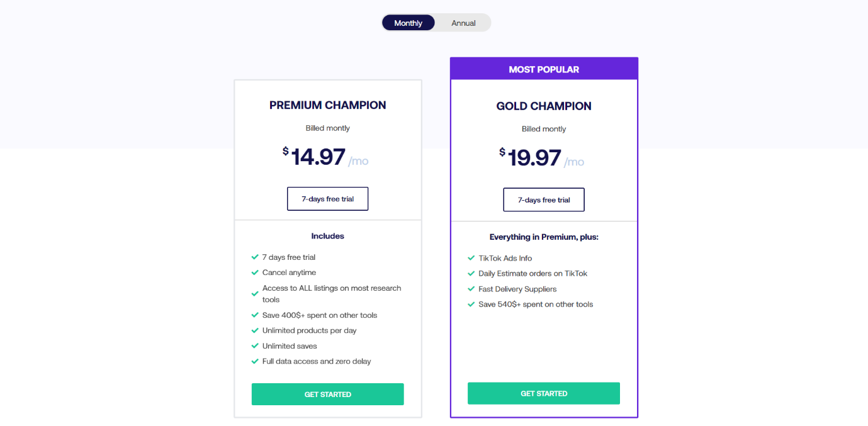The image size is (868, 426).
Task: Click checkmark beside 'Unlimited products per day'
Action: 255,330
